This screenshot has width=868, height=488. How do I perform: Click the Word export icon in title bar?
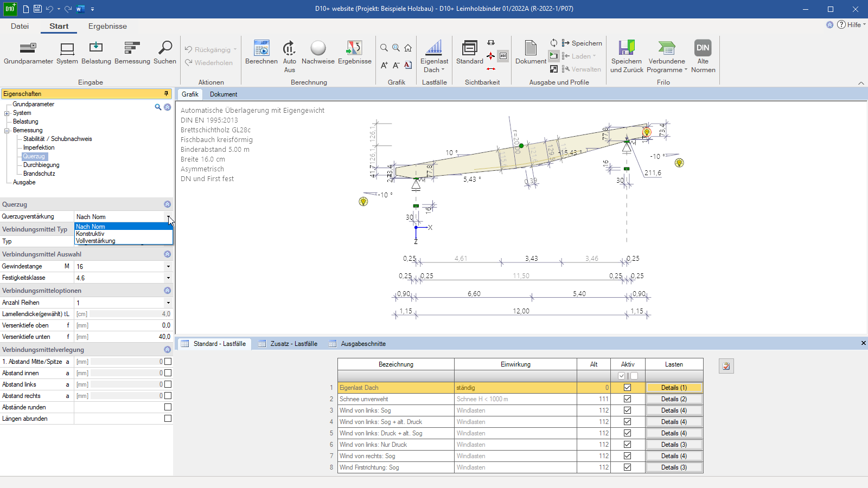pos(81,9)
